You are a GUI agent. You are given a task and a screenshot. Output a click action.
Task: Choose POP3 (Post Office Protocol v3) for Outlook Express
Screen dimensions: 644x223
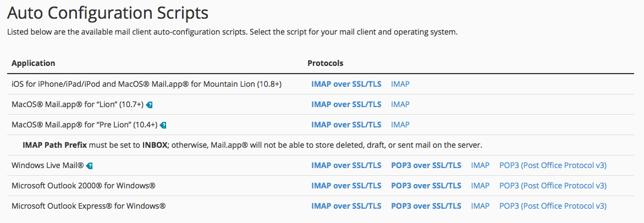(x=553, y=206)
